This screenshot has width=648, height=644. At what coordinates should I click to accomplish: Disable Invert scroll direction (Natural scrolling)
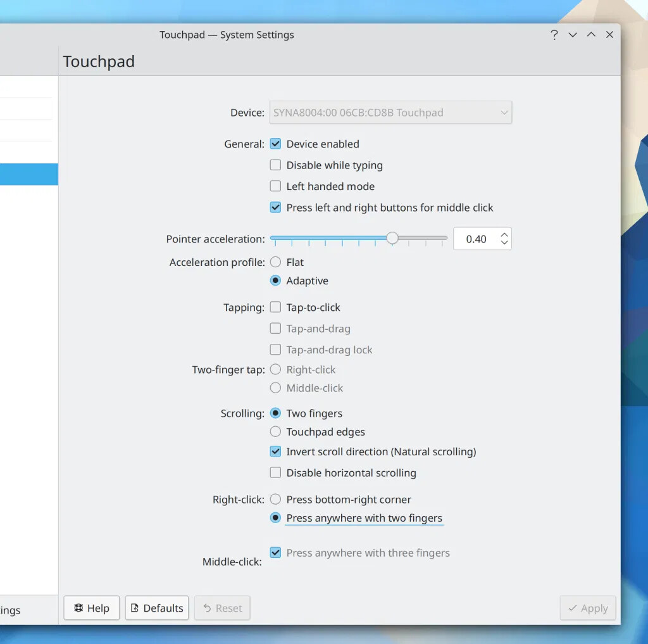[x=275, y=451]
